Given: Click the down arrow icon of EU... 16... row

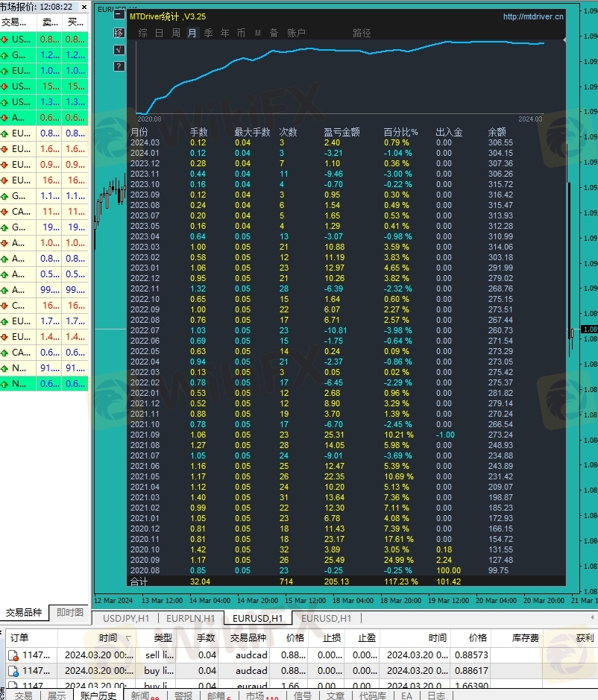Looking at the screenshot, I should 4,180.
